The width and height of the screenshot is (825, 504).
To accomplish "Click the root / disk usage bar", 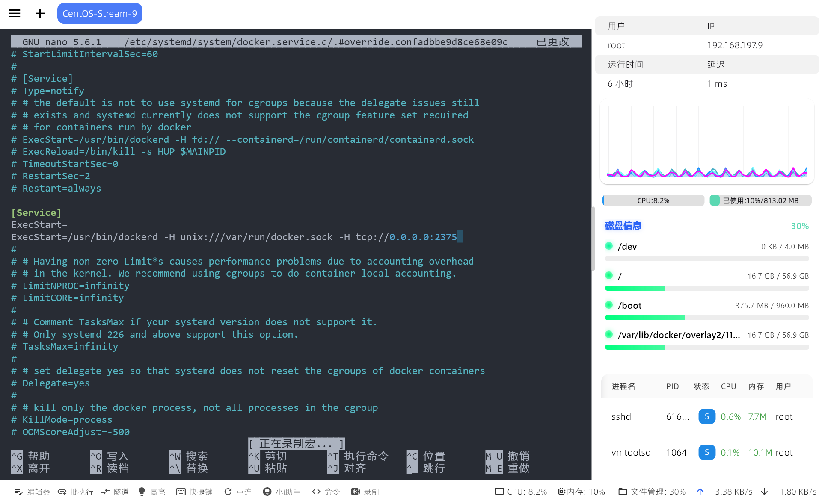I will [x=706, y=288].
